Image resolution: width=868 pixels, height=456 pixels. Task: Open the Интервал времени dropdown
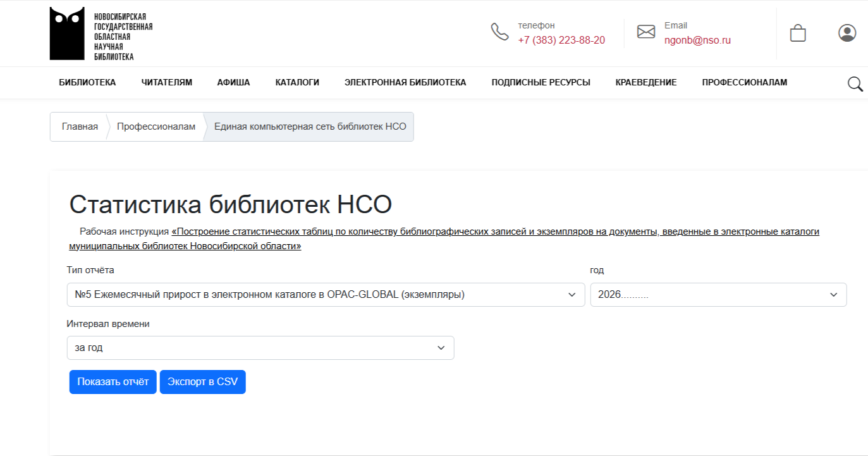[x=260, y=348]
